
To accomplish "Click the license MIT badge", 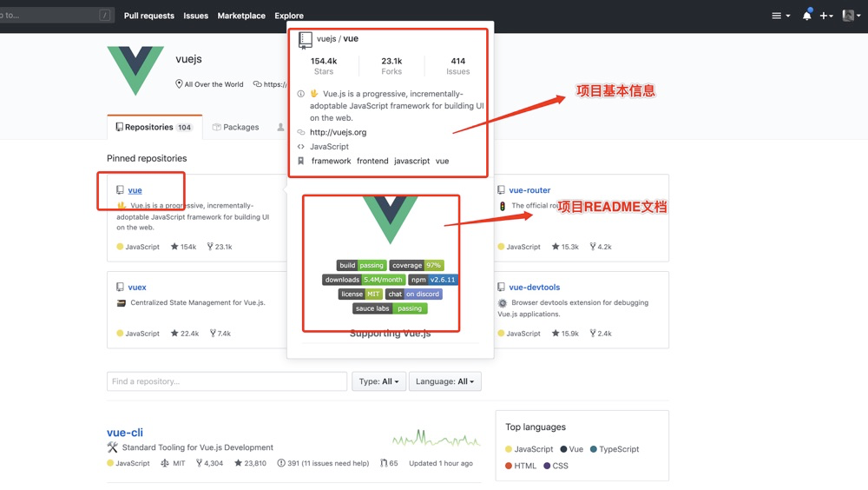I will 360,295.
